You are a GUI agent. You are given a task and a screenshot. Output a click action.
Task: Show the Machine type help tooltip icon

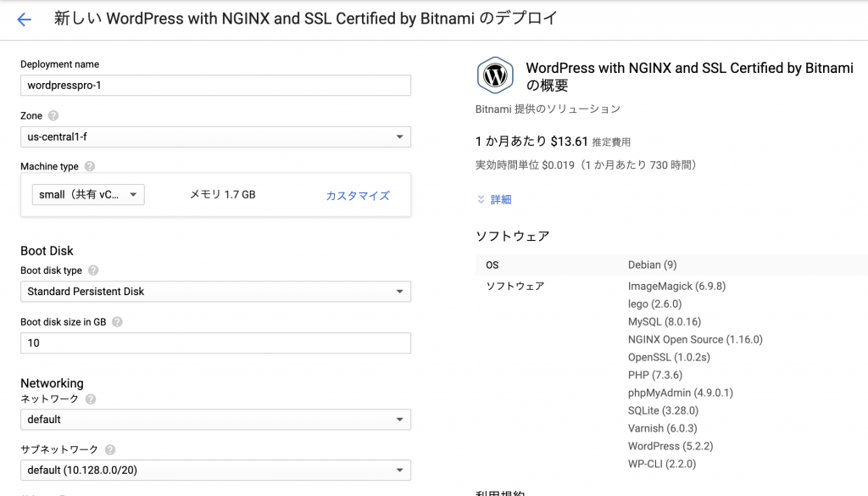pos(90,166)
